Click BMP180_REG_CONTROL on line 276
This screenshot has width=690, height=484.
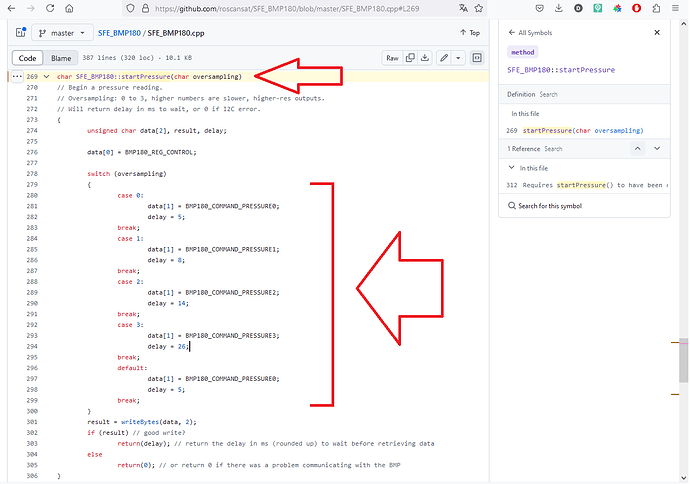pos(159,152)
